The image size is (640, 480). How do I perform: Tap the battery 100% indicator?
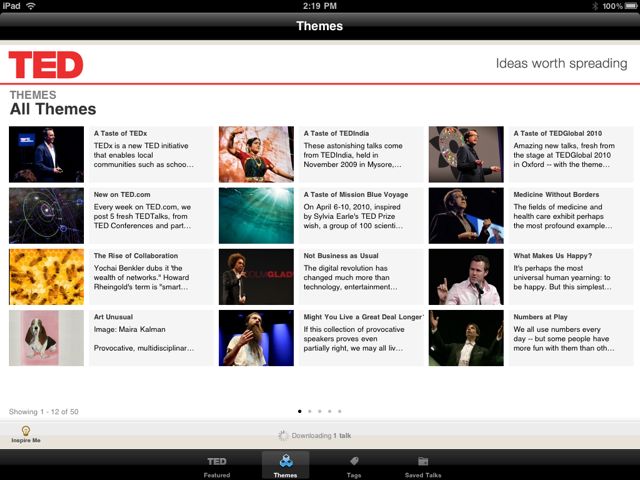(620, 6)
